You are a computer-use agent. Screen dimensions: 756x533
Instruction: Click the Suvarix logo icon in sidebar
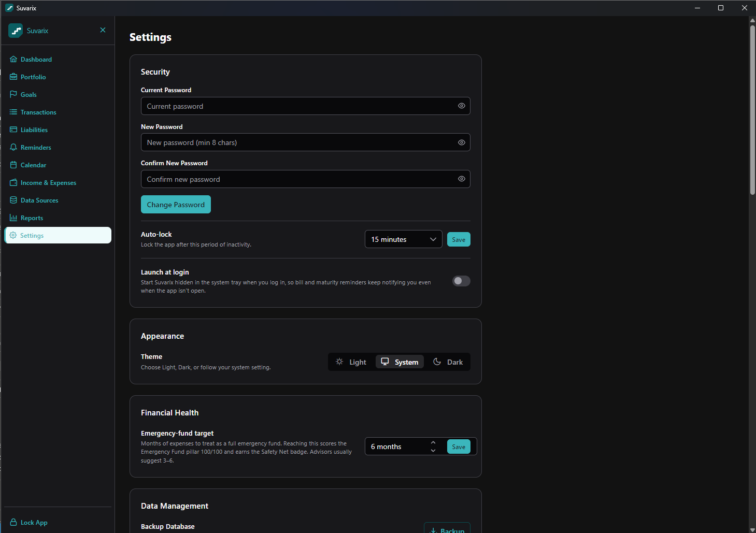tap(16, 31)
